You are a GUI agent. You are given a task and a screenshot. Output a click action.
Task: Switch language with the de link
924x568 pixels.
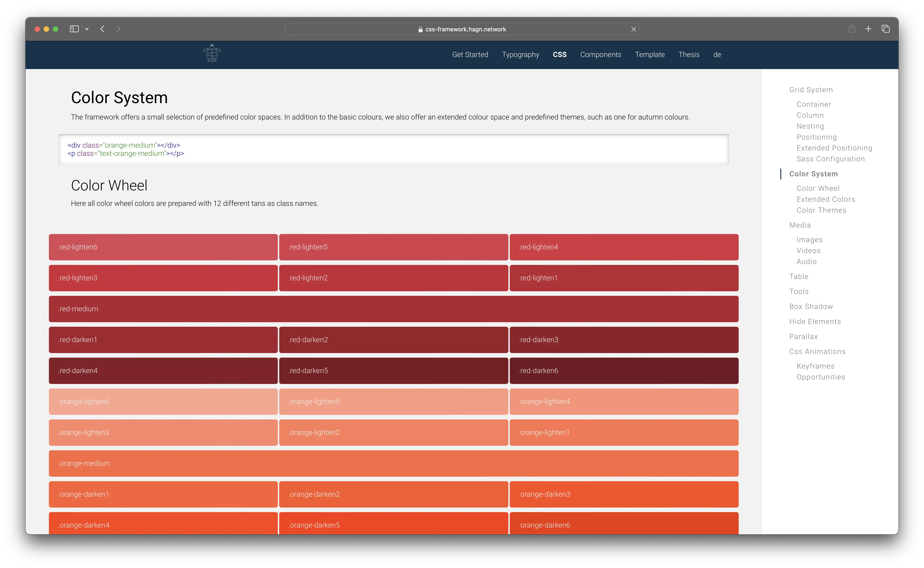click(717, 55)
